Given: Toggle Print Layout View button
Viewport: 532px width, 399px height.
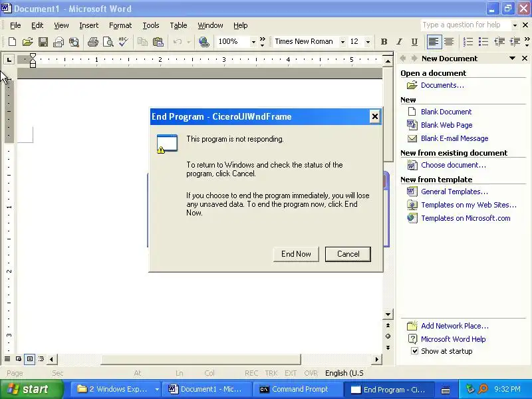Looking at the screenshot, I should click(x=30, y=358).
